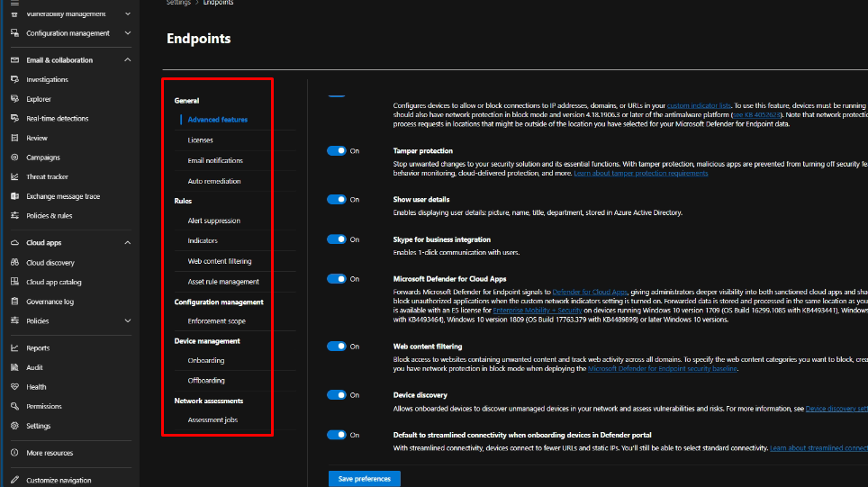The image size is (868, 487).
Task: Click the Campaigns target icon
Action: point(15,158)
